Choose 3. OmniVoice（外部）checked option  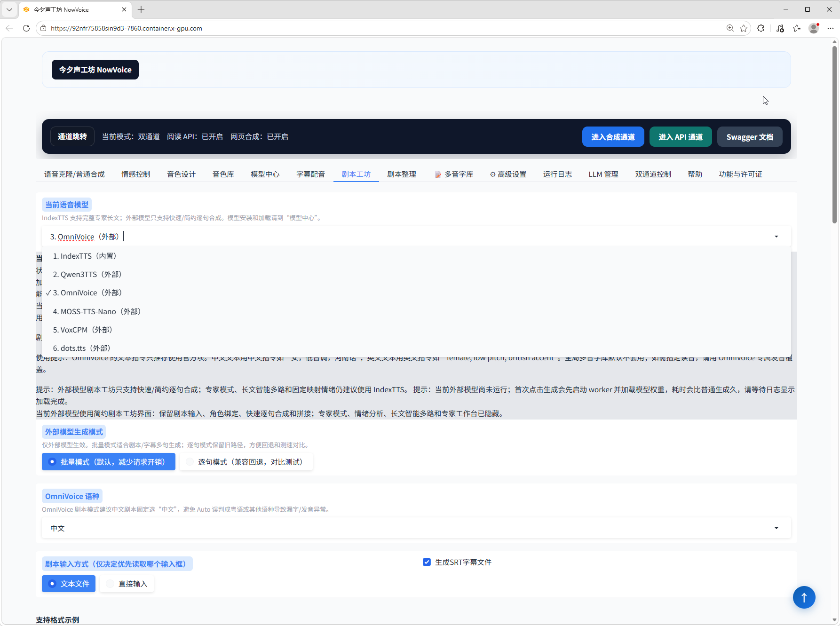[x=416, y=293]
